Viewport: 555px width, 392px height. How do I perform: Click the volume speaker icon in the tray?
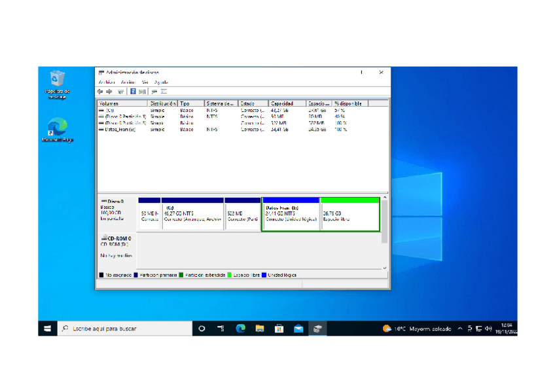(x=488, y=329)
